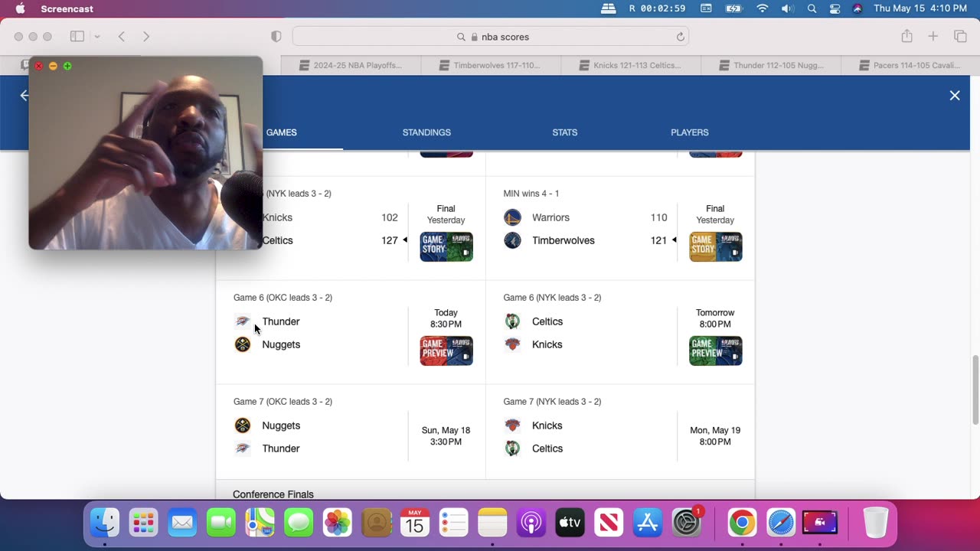The width and height of the screenshot is (980, 551).
Task: Launch Photos app in dock
Action: [x=337, y=523]
